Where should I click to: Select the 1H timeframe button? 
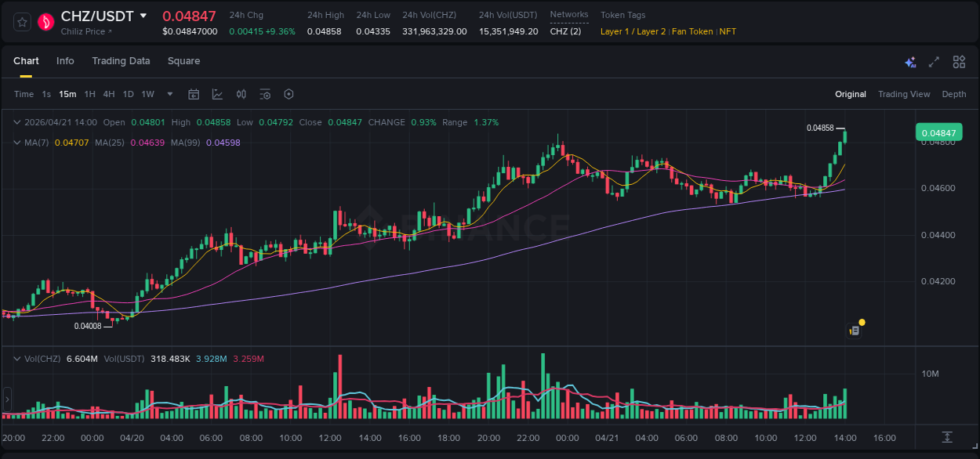point(89,94)
